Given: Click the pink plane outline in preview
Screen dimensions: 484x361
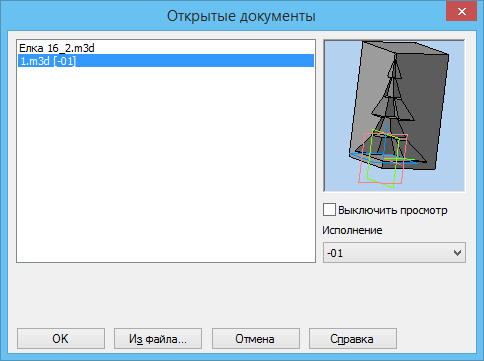Looking at the screenshot, I should [360, 160].
